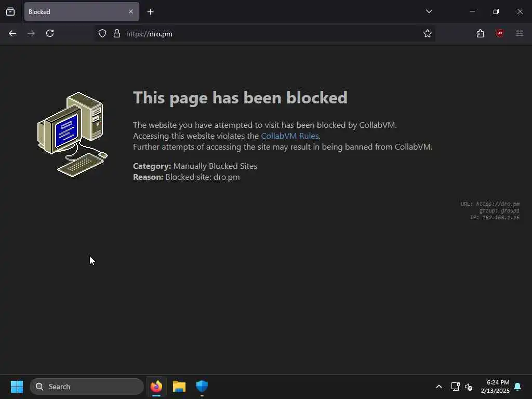Click the taskbar Search box

click(x=87, y=387)
